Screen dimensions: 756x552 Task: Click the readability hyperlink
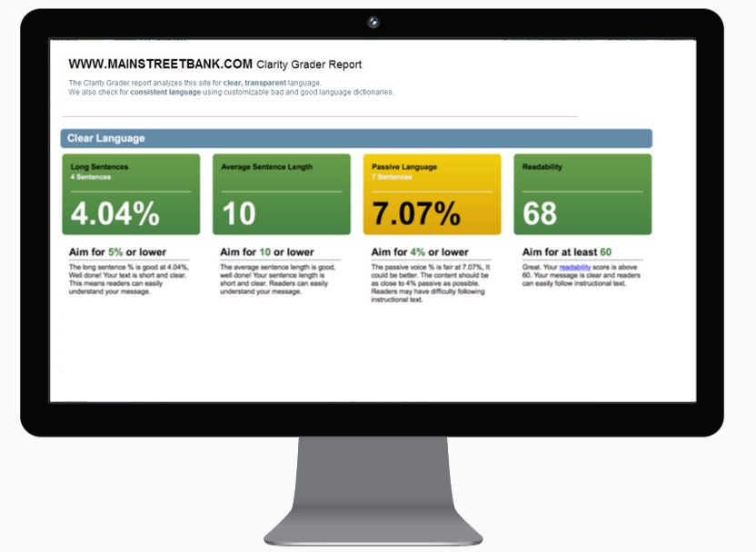tap(574, 267)
